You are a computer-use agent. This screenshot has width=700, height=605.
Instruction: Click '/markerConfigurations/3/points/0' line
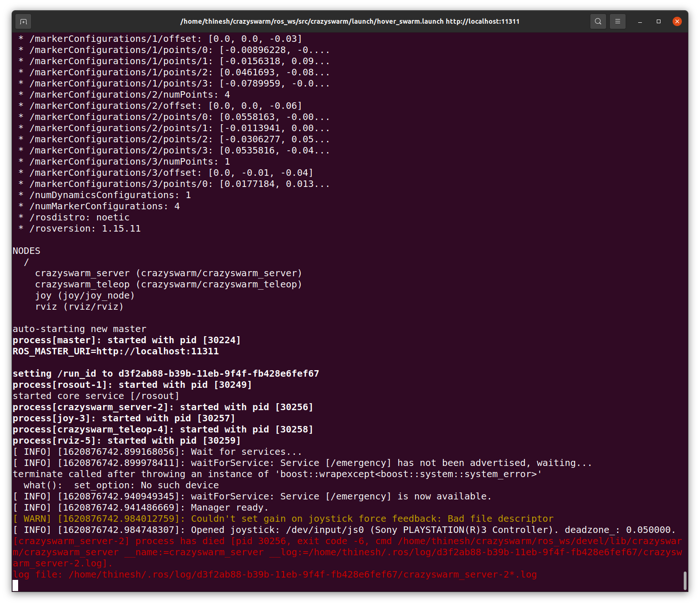174,184
